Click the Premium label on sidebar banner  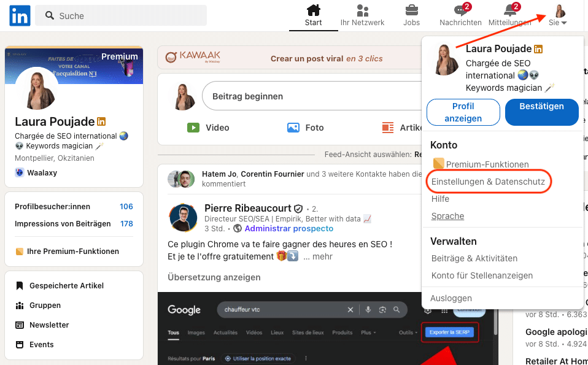click(x=120, y=56)
